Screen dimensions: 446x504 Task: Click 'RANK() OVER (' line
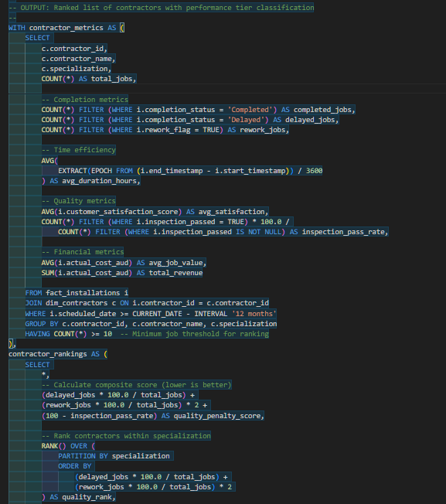68,446
